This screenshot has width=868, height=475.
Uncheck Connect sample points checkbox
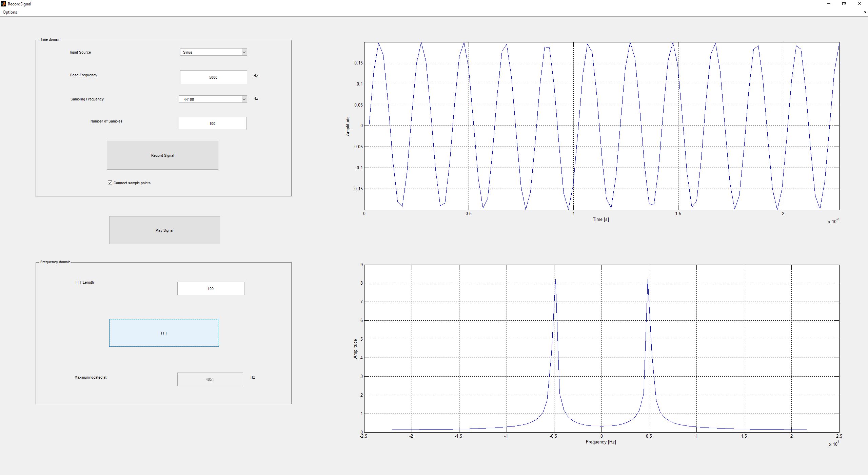[x=110, y=183]
